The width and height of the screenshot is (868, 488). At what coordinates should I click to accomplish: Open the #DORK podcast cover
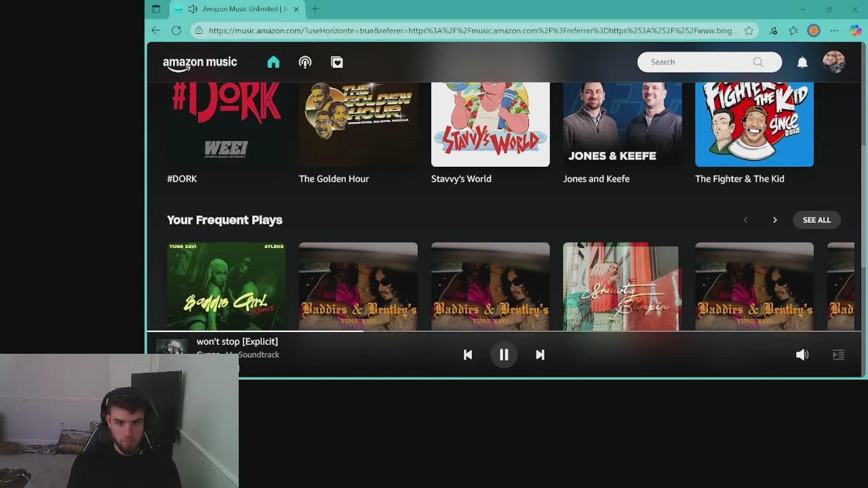click(226, 124)
